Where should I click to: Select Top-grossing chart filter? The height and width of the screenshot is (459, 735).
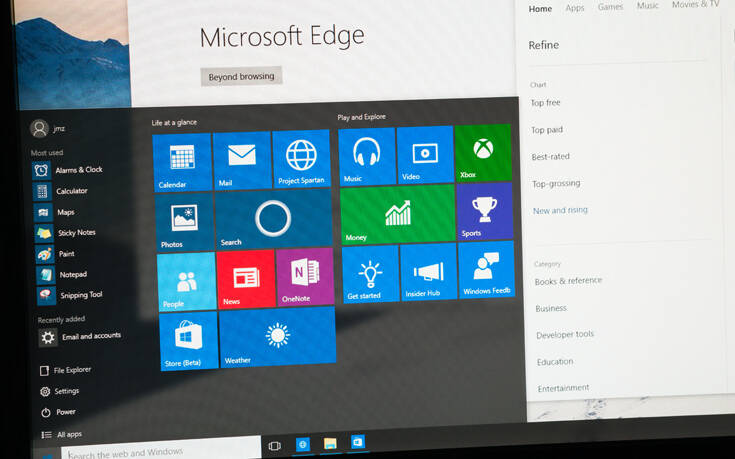(556, 184)
